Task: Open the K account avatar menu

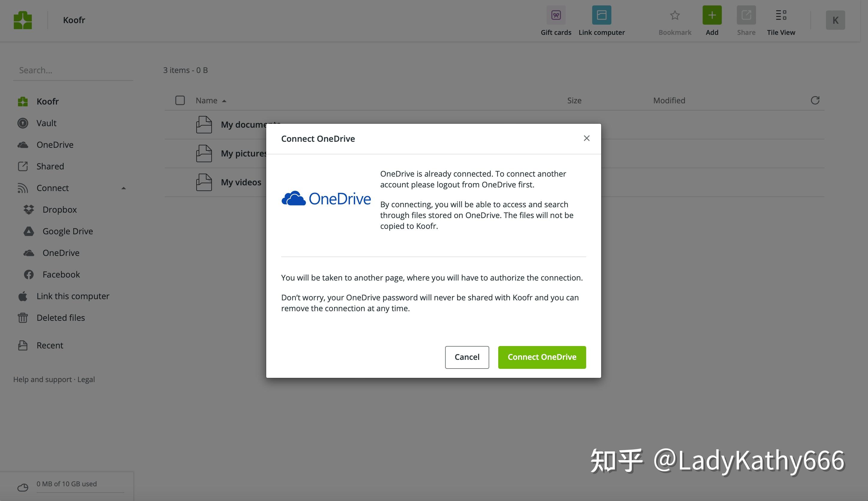Action: tap(835, 20)
